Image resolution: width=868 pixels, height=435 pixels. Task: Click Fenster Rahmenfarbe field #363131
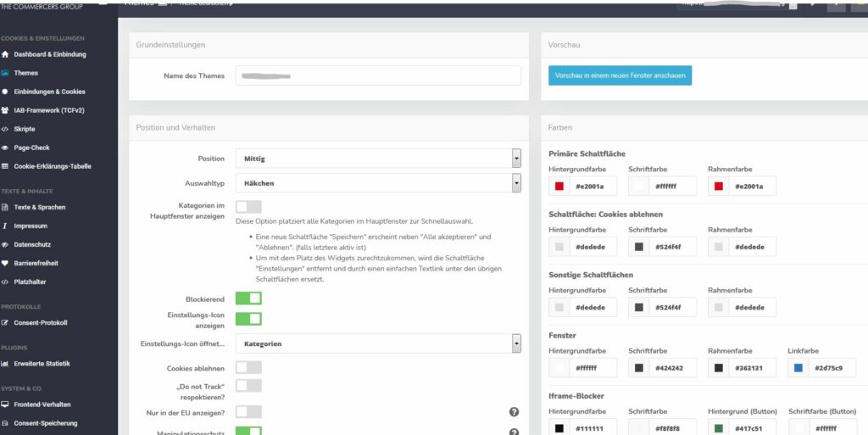coord(743,368)
